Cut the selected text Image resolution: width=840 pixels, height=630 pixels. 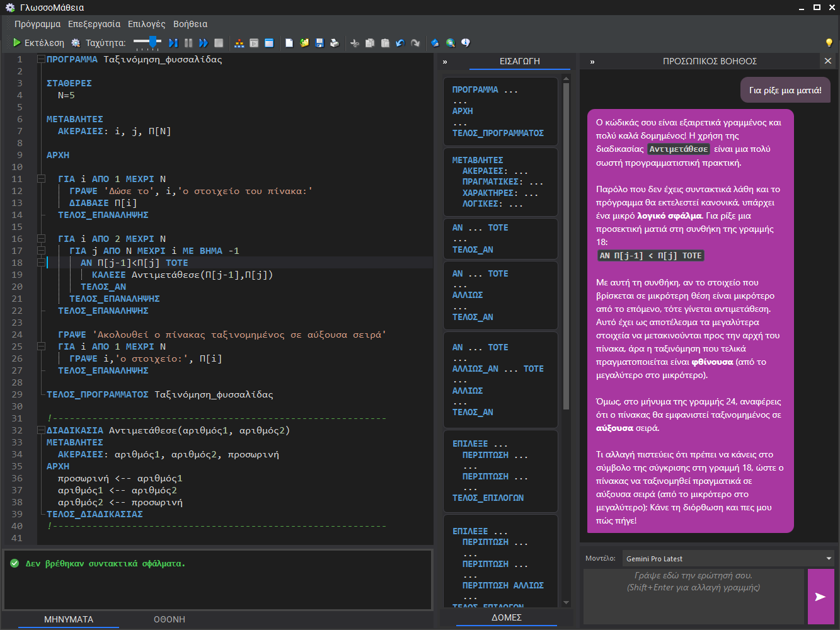tap(355, 43)
